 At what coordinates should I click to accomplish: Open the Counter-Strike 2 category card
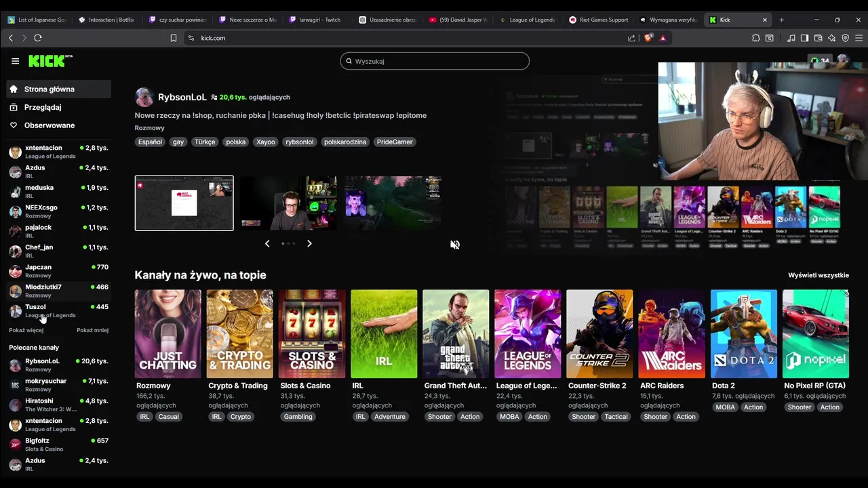click(x=599, y=333)
